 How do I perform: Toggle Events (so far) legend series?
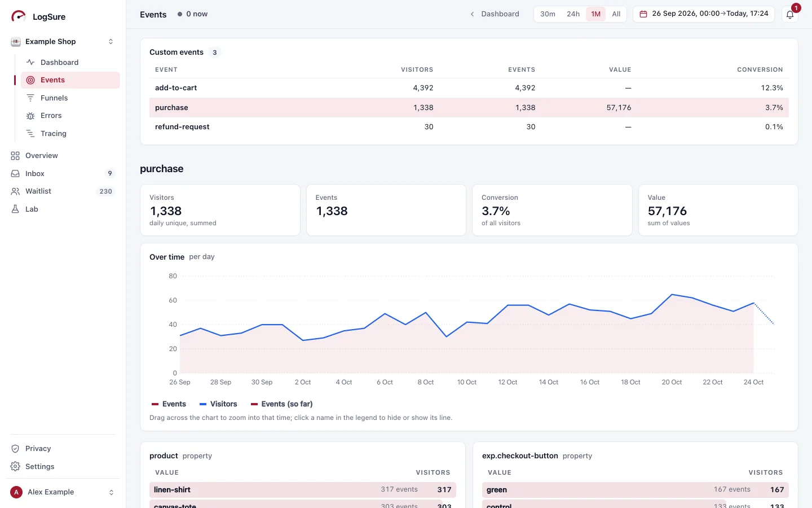point(282,404)
